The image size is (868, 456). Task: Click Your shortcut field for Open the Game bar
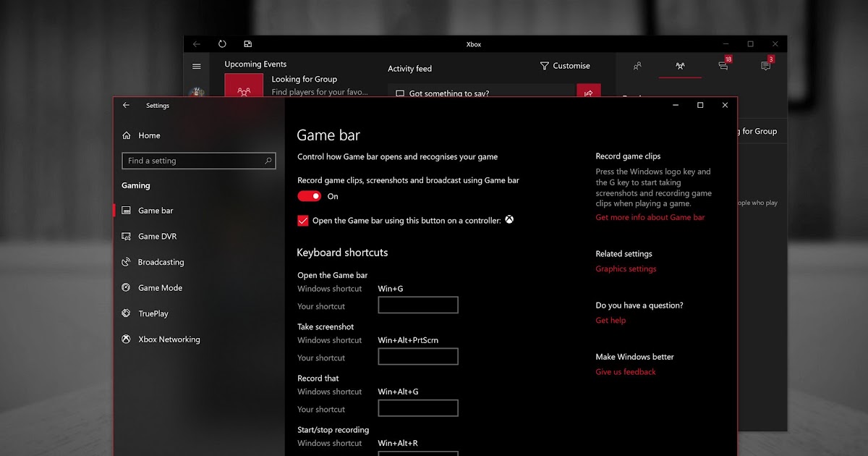click(x=418, y=305)
